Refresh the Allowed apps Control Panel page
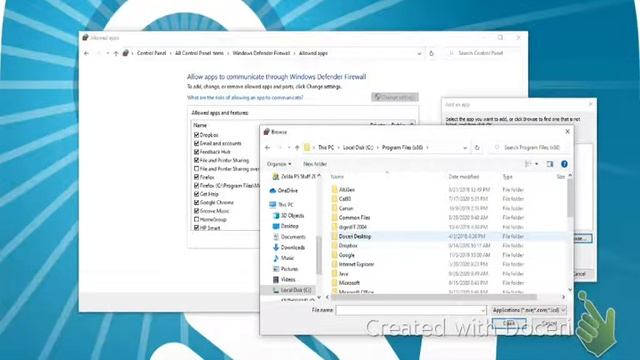This screenshot has width=640, height=360. [431, 53]
